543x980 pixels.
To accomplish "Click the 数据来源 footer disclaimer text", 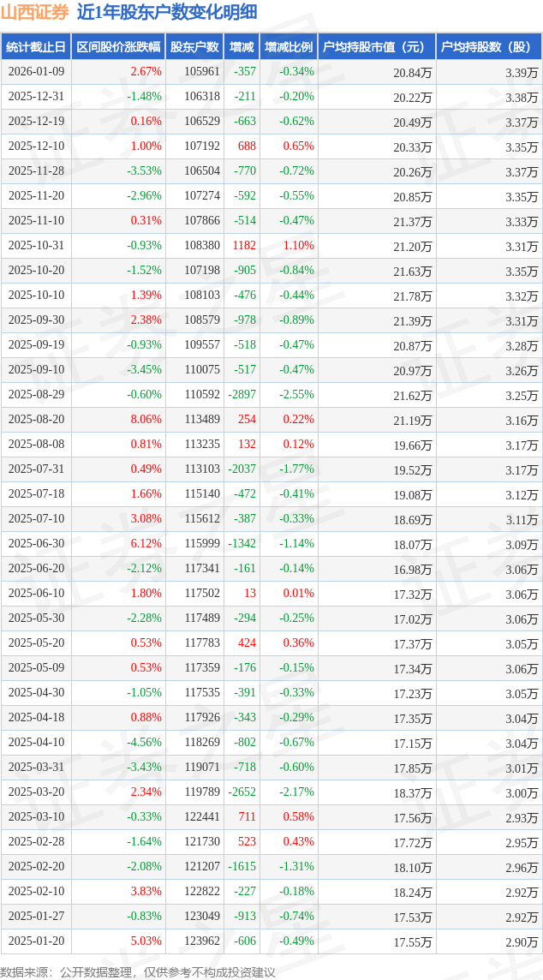I will point(138,971).
